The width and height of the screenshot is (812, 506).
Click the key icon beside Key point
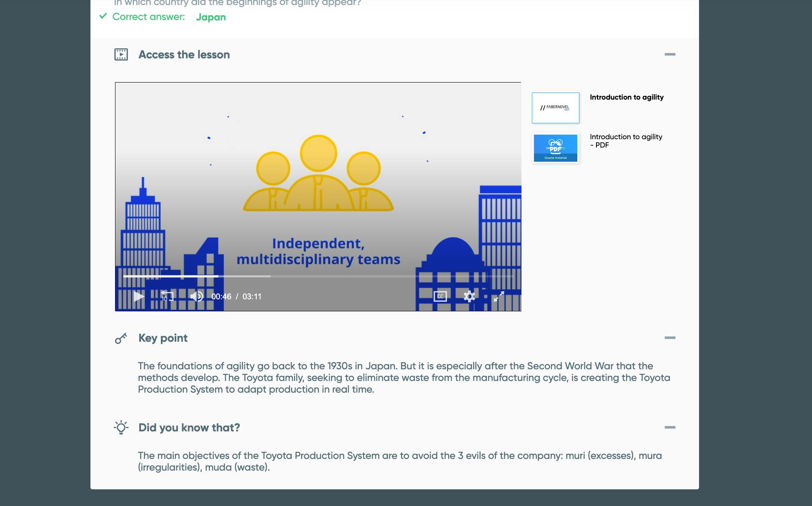tap(121, 338)
